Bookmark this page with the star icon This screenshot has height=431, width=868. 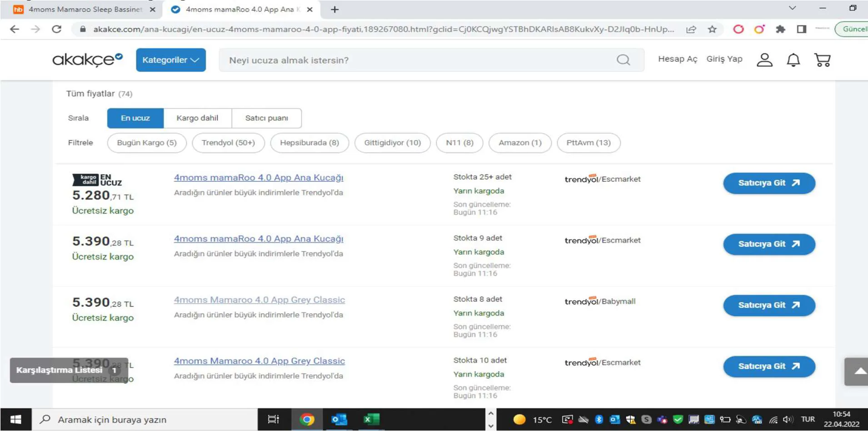point(712,29)
